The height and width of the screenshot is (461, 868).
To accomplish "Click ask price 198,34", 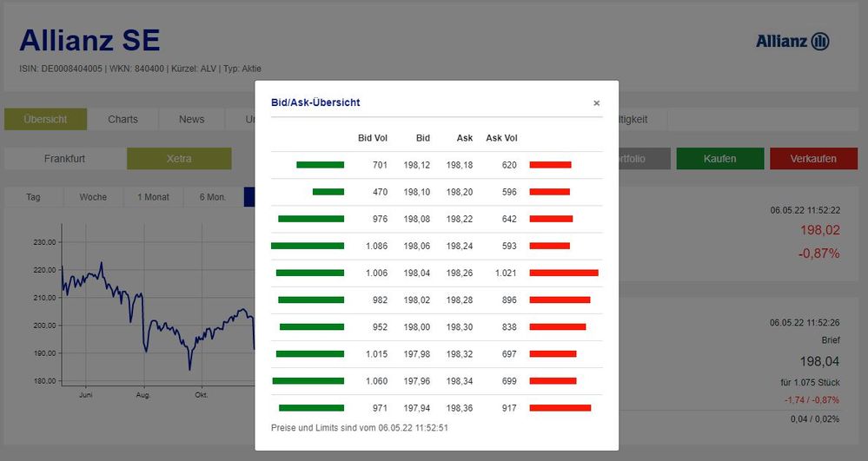I will (460, 381).
